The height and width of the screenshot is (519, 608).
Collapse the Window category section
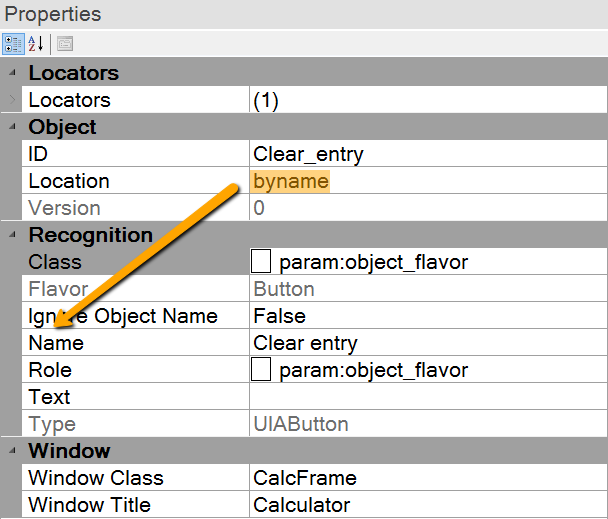(x=12, y=451)
